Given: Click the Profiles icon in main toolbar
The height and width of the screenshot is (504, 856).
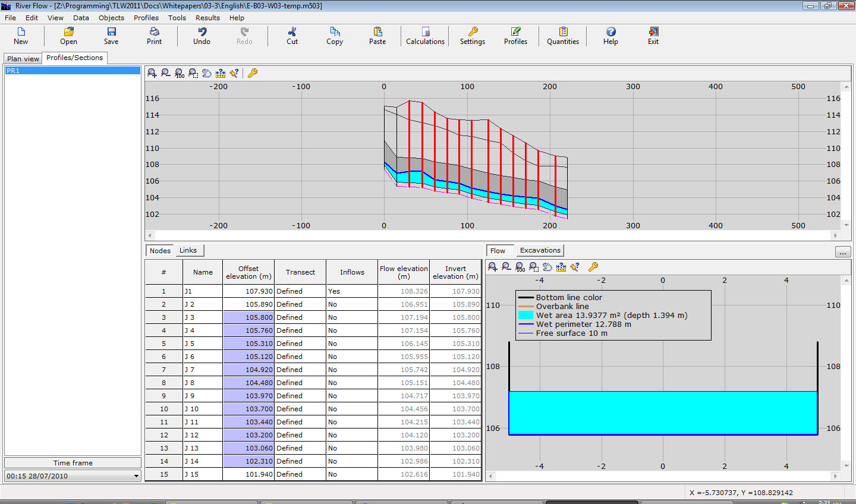Looking at the screenshot, I should click(515, 36).
